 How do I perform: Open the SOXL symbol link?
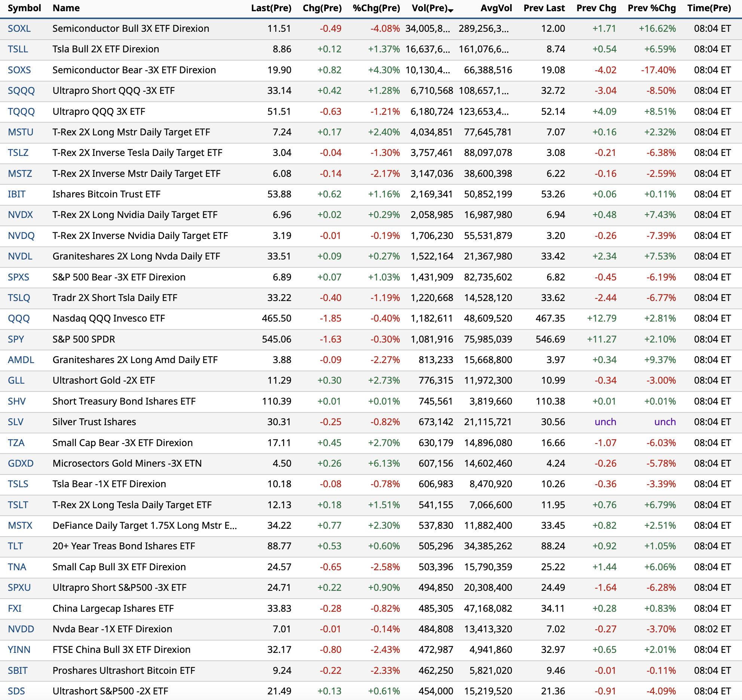pos(19,29)
